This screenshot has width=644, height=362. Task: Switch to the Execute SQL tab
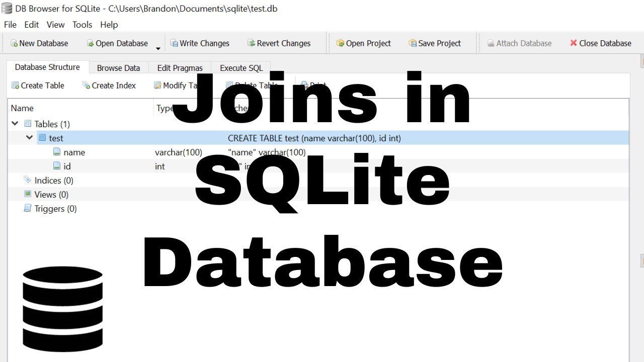coord(242,68)
